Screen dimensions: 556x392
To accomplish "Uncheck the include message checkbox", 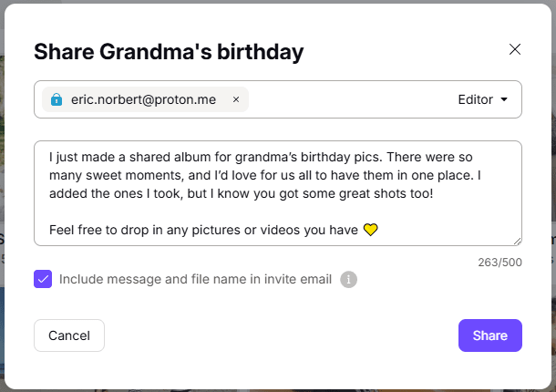I will 43,279.
